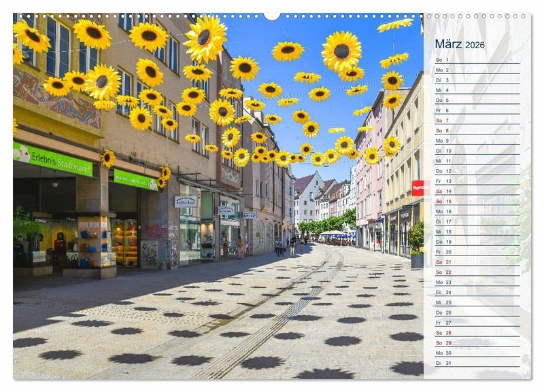Click the red "So 29" date row
The height and width of the screenshot is (392, 544).
point(477,343)
